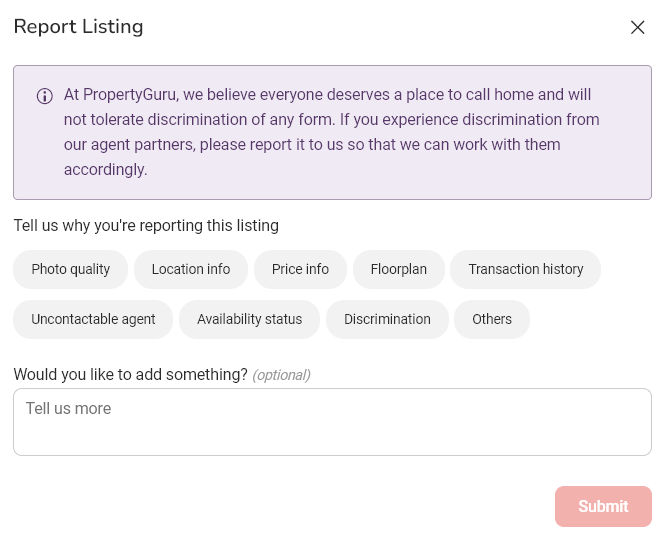Submit the listing report
The width and height of the screenshot is (666, 542).
coord(603,506)
